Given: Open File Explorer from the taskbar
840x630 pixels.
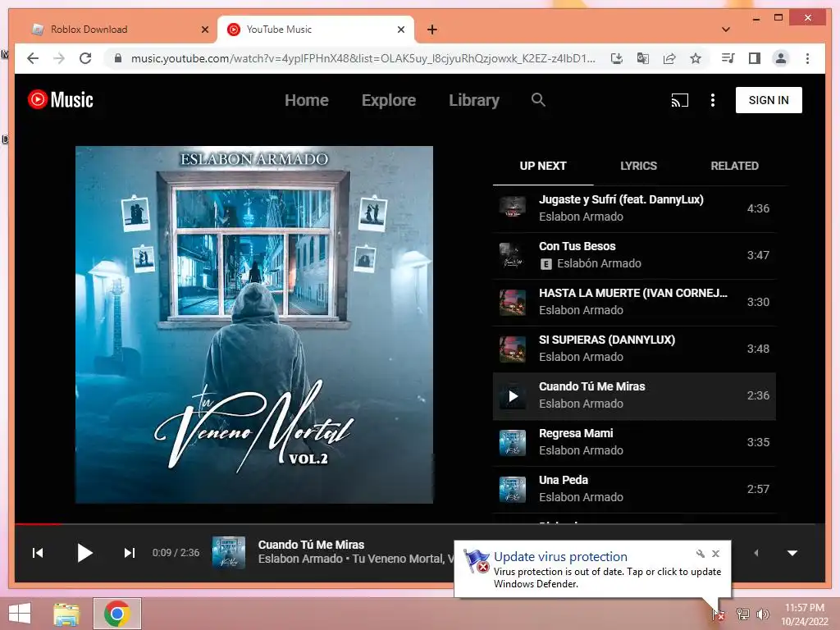Looking at the screenshot, I should (66, 614).
